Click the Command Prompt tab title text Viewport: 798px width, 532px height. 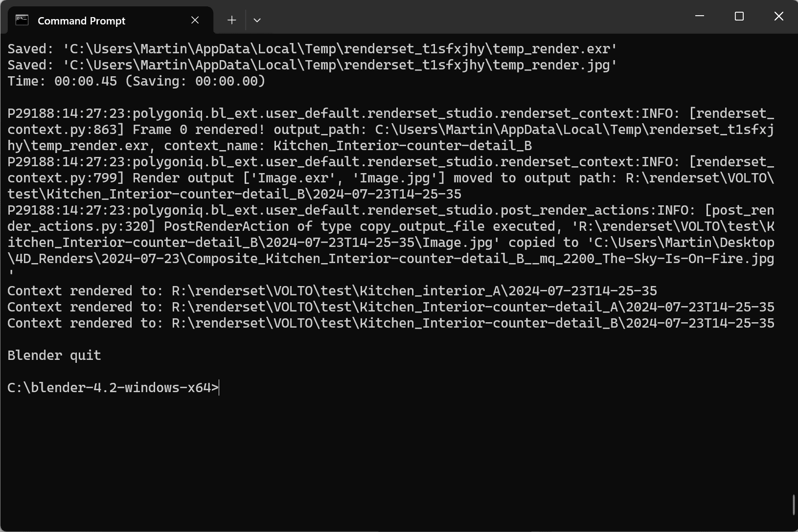[81, 21]
